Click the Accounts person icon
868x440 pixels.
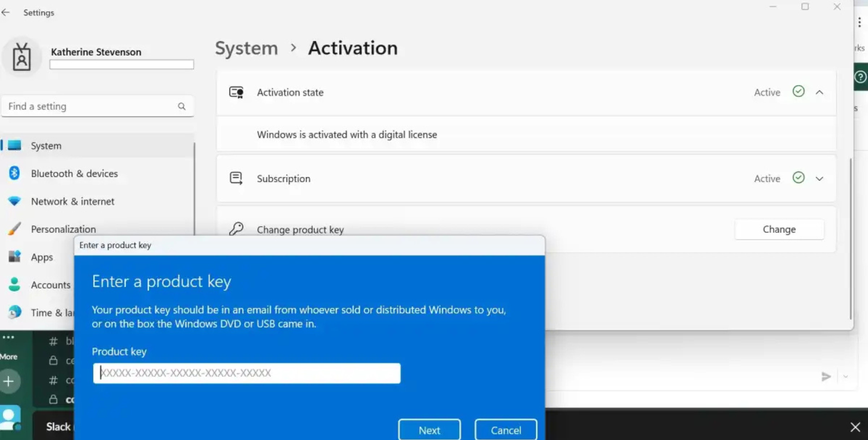[x=14, y=284]
